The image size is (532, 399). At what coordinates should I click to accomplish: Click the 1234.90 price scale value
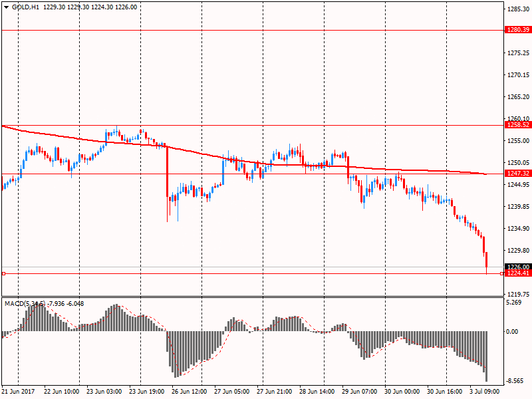point(518,229)
